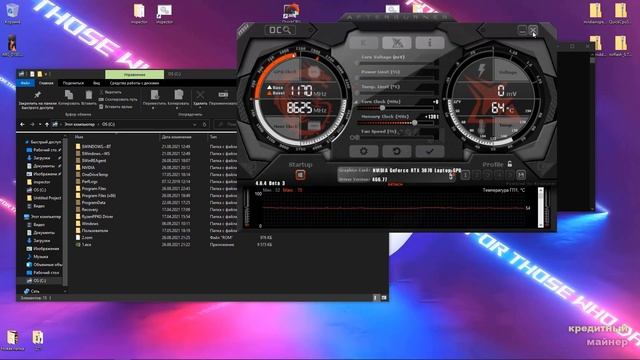Switch to the Вид ribbon tab
640x360 pixels.
[x=96, y=83]
